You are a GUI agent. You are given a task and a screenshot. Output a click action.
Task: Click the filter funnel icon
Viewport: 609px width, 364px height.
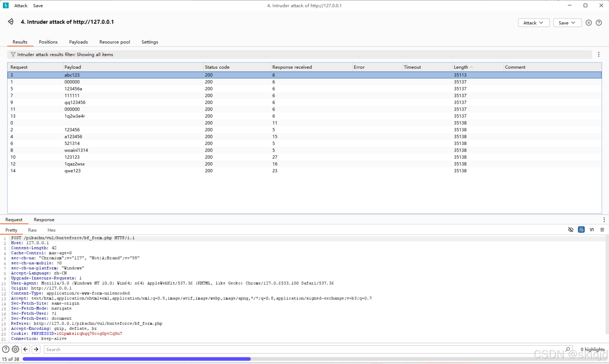click(13, 54)
